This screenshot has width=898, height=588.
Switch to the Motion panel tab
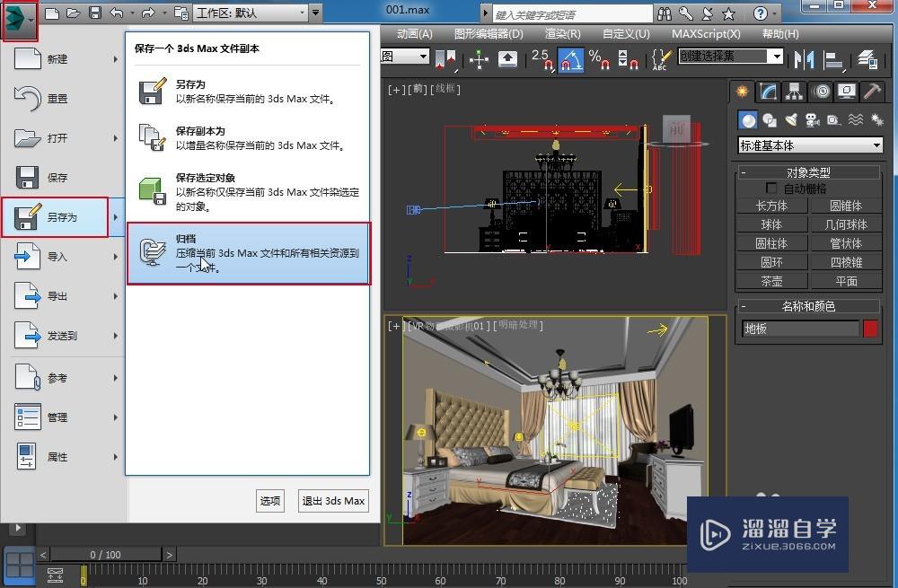click(x=821, y=92)
